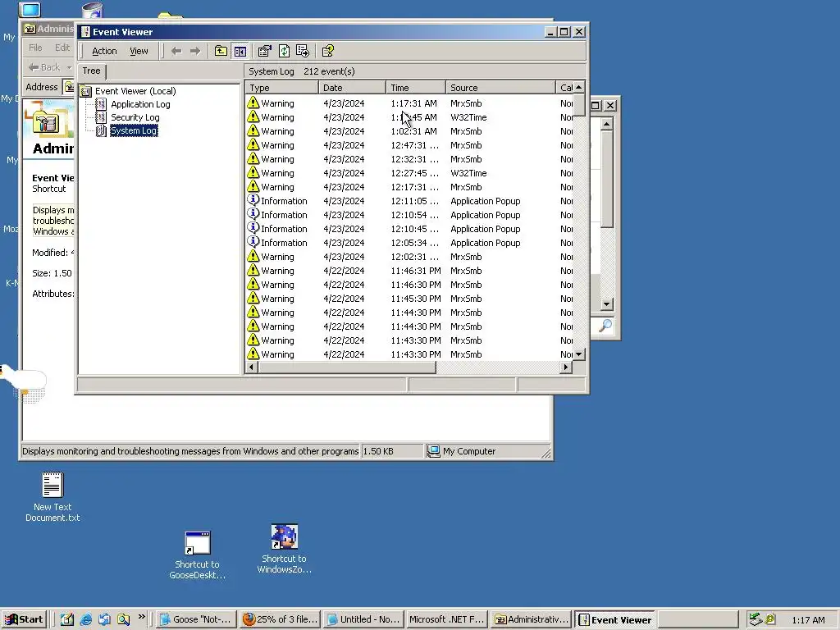Toggle Show/Hide Console Tree icon

240,51
